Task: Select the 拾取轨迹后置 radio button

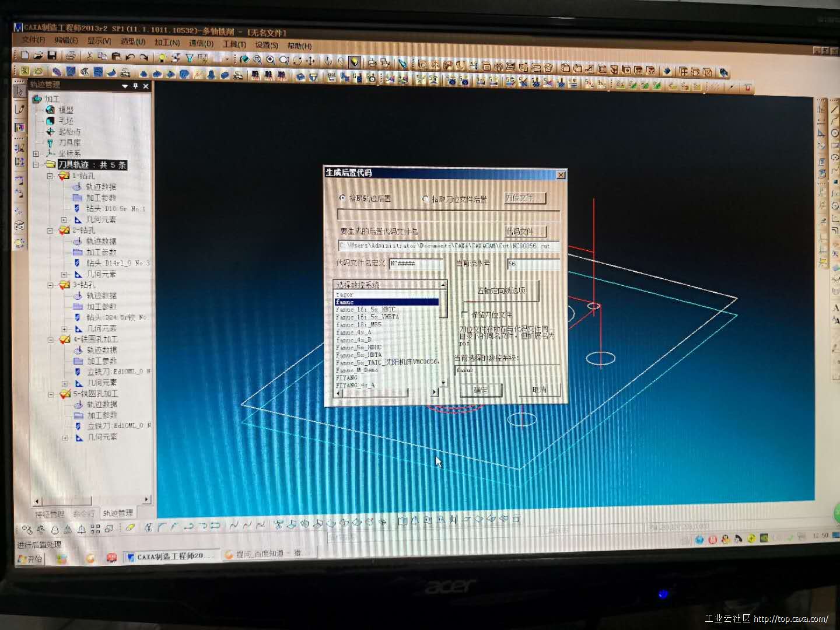Action: pyautogui.click(x=342, y=198)
